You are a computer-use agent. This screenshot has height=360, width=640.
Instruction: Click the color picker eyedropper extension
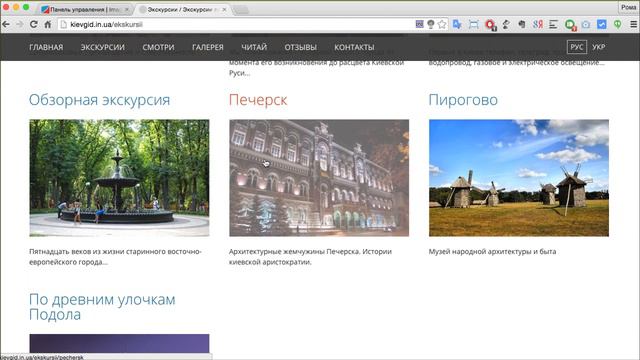click(506, 24)
